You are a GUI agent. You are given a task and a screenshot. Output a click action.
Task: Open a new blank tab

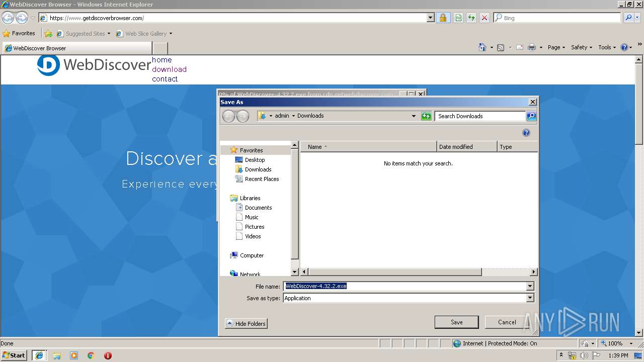[x=160, y=48]
